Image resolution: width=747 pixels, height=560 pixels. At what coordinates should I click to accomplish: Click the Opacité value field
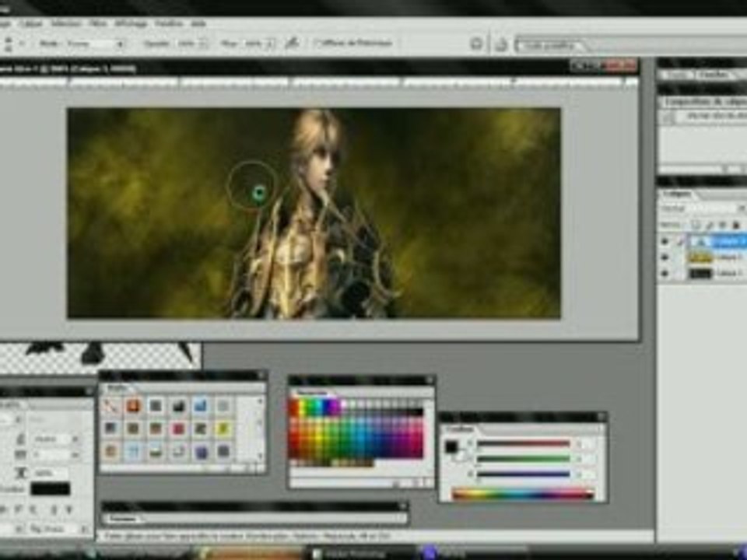point(187,44)
